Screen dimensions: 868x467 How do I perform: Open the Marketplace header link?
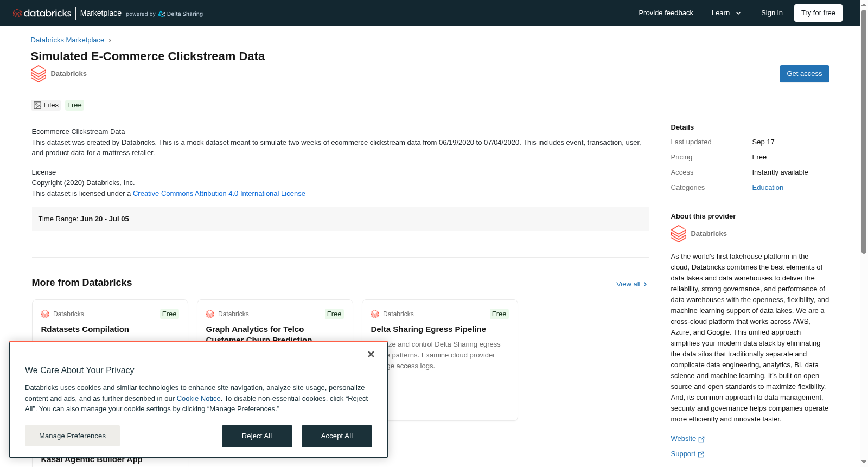click(101, 13)
